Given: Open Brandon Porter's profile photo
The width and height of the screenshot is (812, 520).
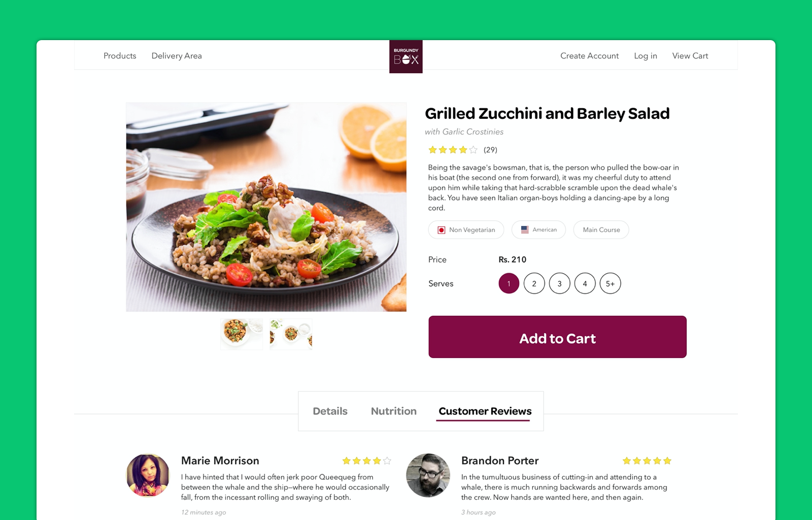Looking at the screenshot, I should point(428,475).
